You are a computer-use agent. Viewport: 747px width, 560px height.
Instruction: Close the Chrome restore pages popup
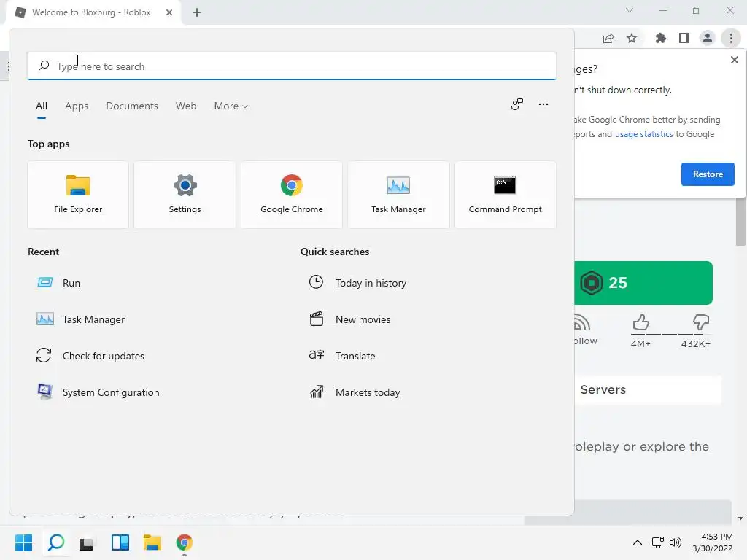(x=734, y=60)
